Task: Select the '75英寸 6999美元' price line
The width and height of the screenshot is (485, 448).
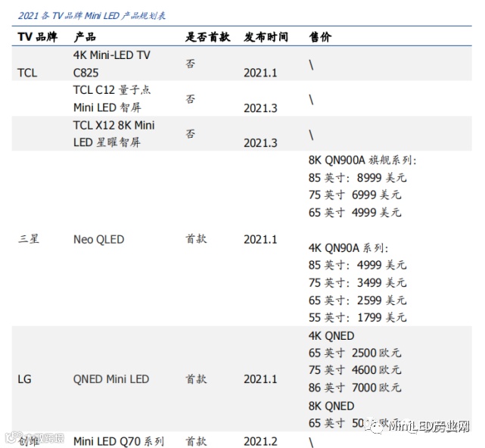Action: 355,195
